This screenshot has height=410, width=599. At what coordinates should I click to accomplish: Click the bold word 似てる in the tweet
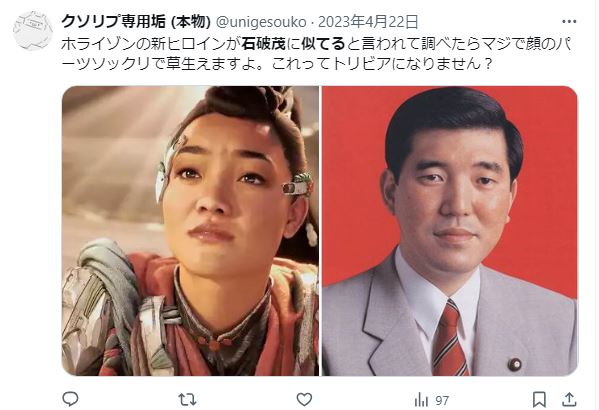[323, 44]
